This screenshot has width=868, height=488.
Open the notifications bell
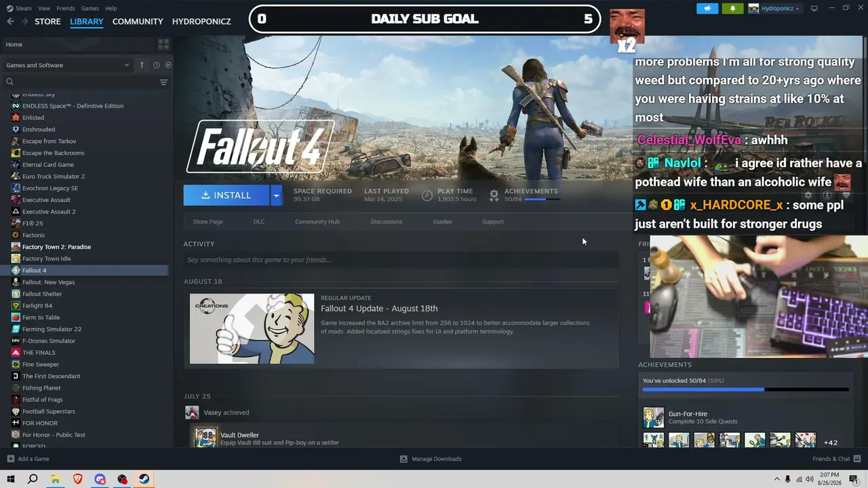(x=732, y=9)
